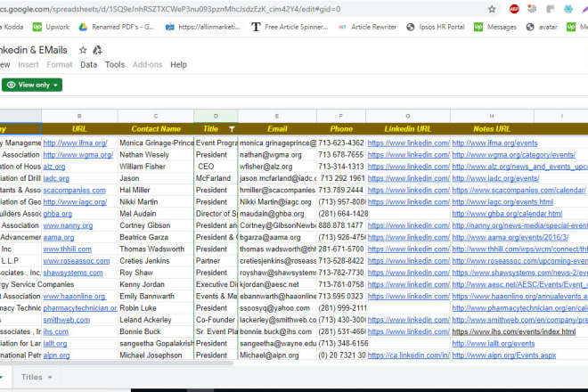Click the browser address bar URL
This screenshot has height=392, width=588.
click(171, 9)
